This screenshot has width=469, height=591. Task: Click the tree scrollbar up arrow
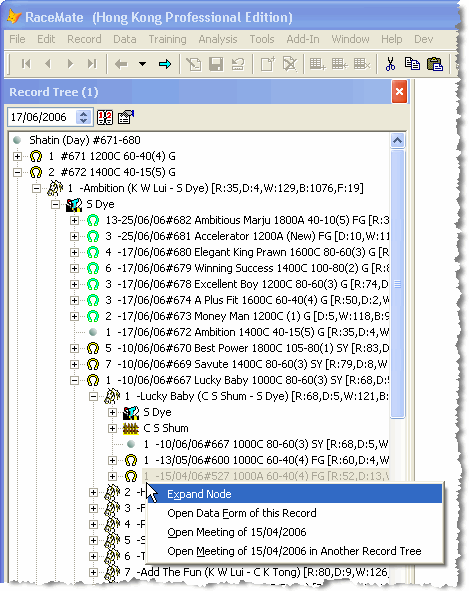[398, 141]
